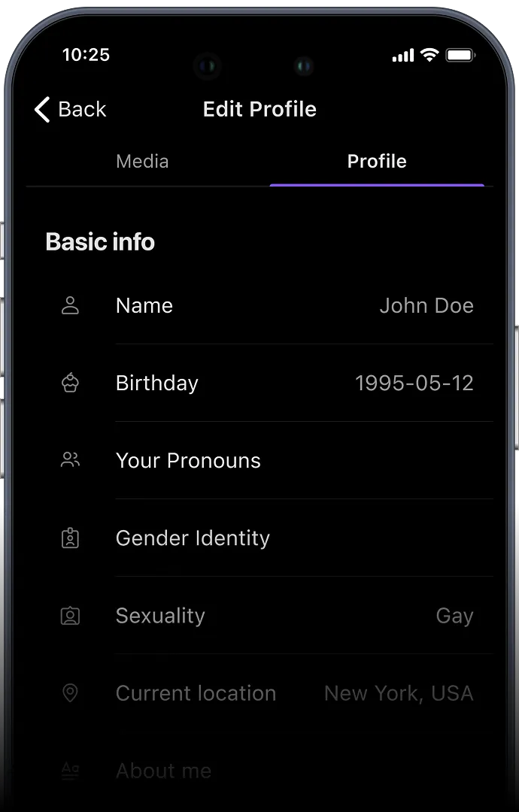Click the battery indicator in the status bar
The height and width of the screenshot is (812, 519).
pyautogui.click(x=461, y=54)
